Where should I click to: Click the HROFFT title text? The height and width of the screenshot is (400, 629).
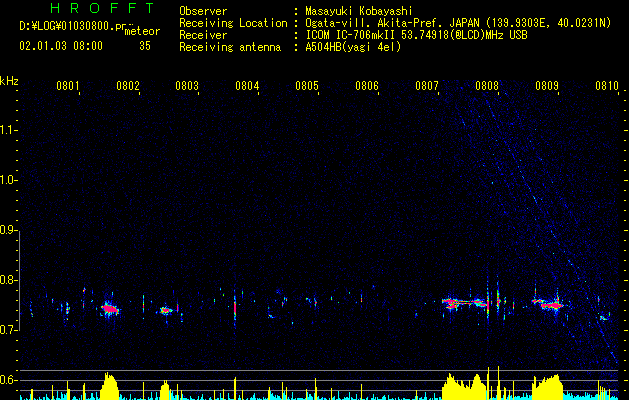[103, 8]
